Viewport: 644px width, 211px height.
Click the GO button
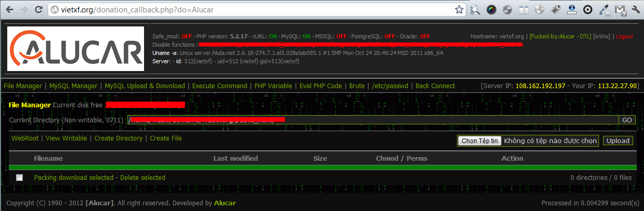(x=627, y=120)
